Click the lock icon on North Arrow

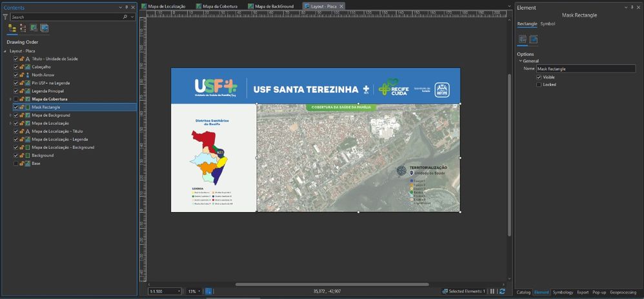coord(22,75)
